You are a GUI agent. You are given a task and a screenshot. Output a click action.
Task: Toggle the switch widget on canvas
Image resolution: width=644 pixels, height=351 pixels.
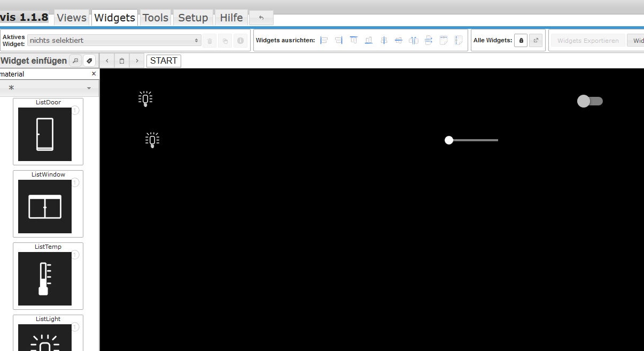[590, 101]
